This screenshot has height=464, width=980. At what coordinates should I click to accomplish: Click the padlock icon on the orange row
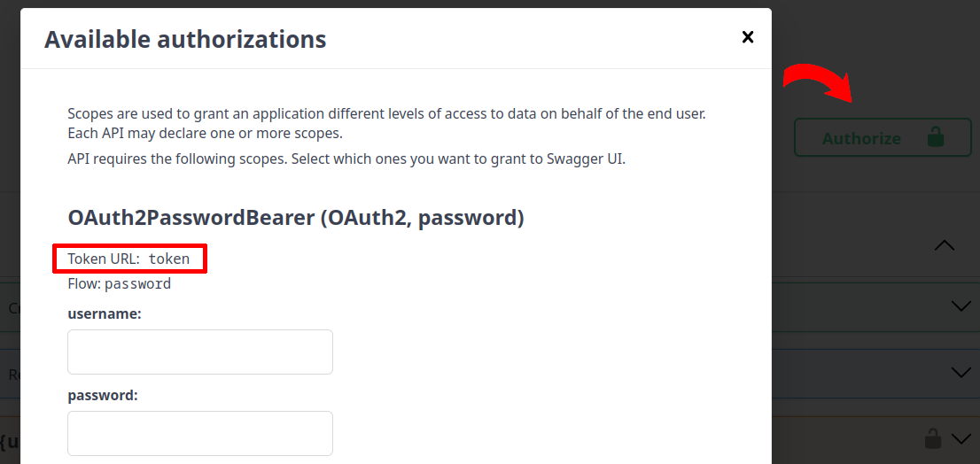point(932,438)
